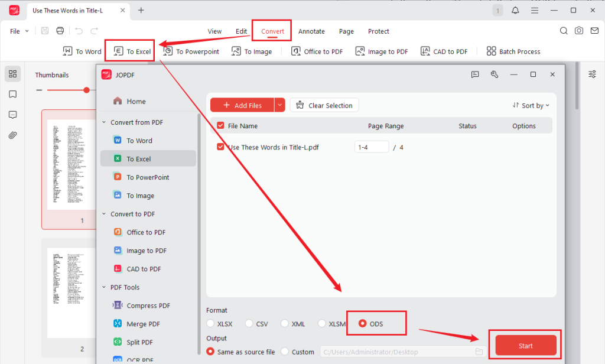
Task: Switch to the Edit tab
Action: [x=241, y=31]
